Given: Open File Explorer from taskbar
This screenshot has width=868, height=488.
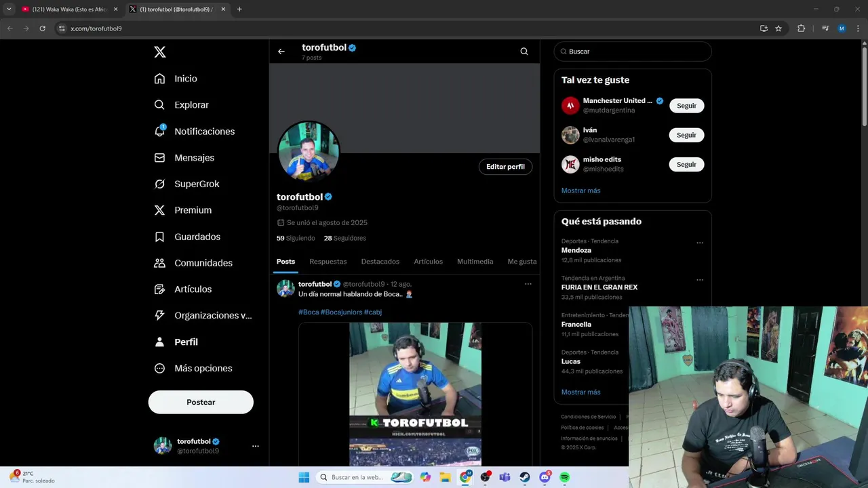Looking at the screenshot, I should point(446,477).
